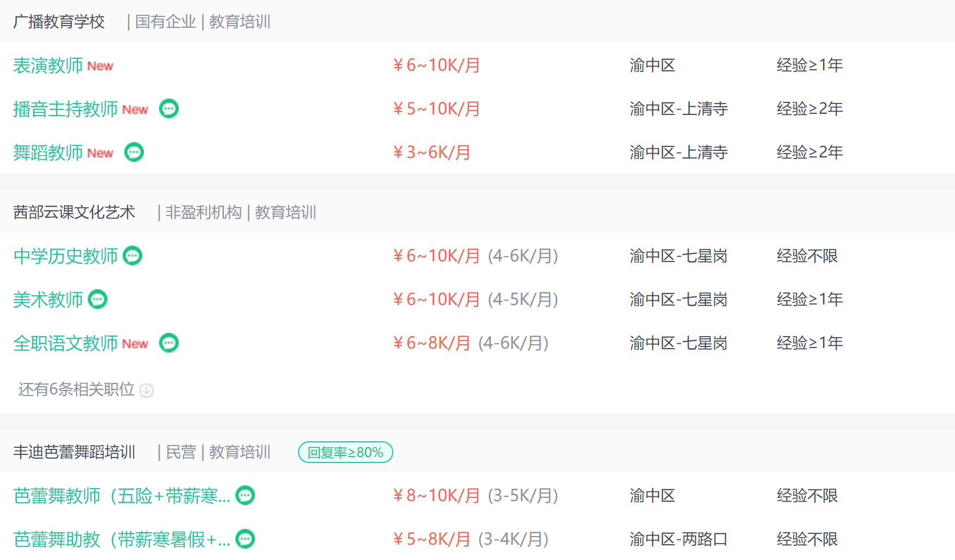Open chat for 全职语文教师 posting

[169, 343]
